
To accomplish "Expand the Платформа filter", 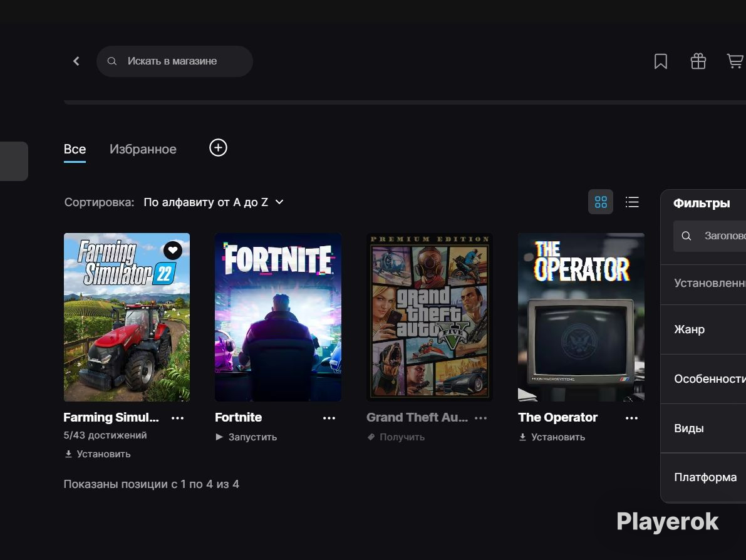I will tap(703, 477).
